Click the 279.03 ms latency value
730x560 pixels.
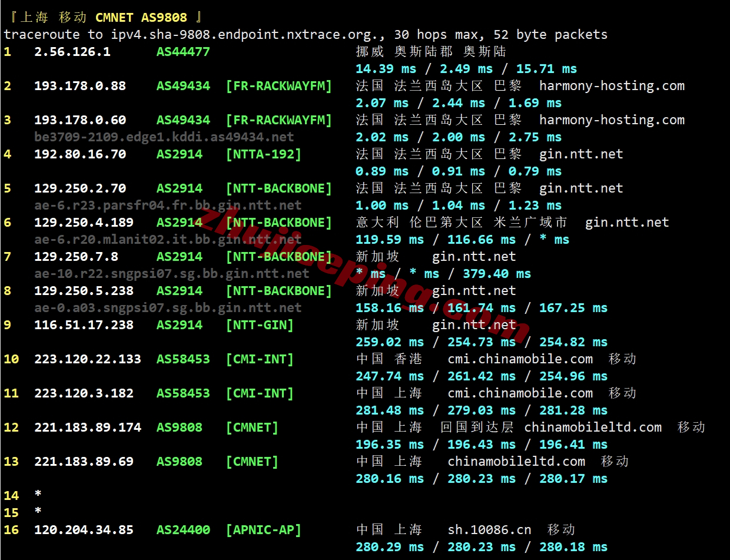(482, 410)
